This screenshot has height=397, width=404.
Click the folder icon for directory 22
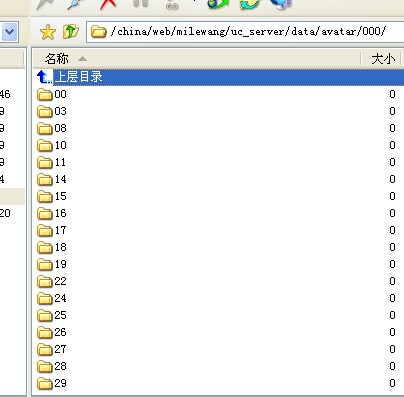point(45,282)
